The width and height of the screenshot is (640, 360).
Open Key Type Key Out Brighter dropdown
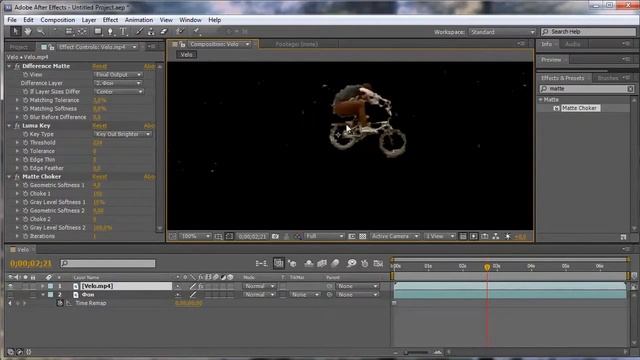tap(122, 134)
